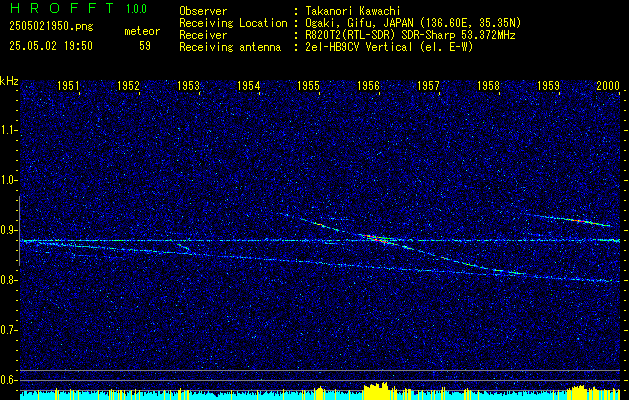Click the 1959 time axis marker

(549, 85)
